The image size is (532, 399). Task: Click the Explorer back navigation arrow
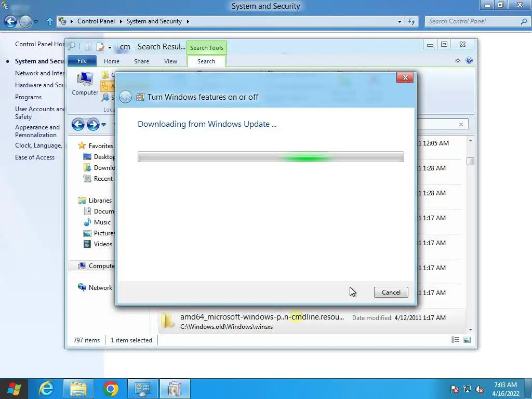click(x=78, y=125)
